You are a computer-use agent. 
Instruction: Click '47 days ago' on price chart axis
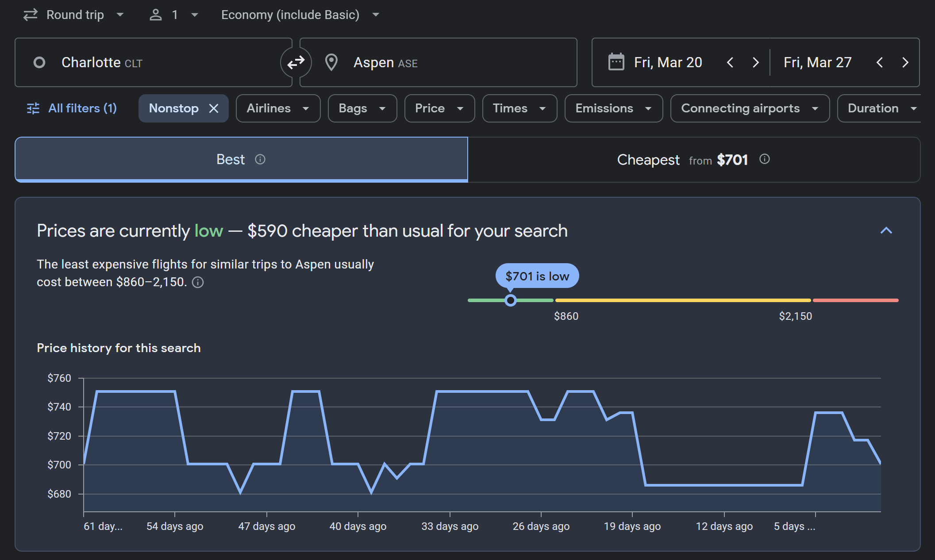coord(267,526)
